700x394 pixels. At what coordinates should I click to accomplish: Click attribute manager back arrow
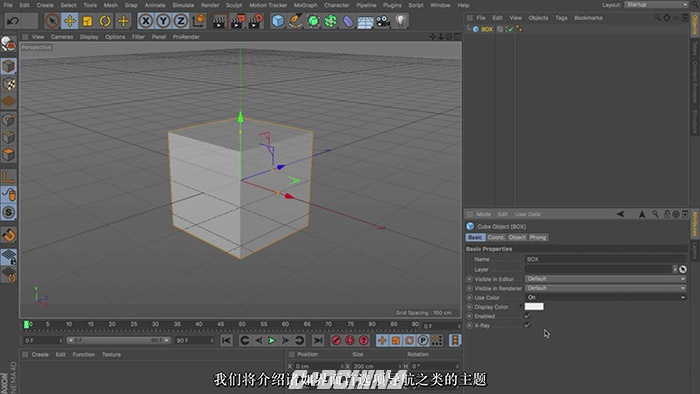621,214
